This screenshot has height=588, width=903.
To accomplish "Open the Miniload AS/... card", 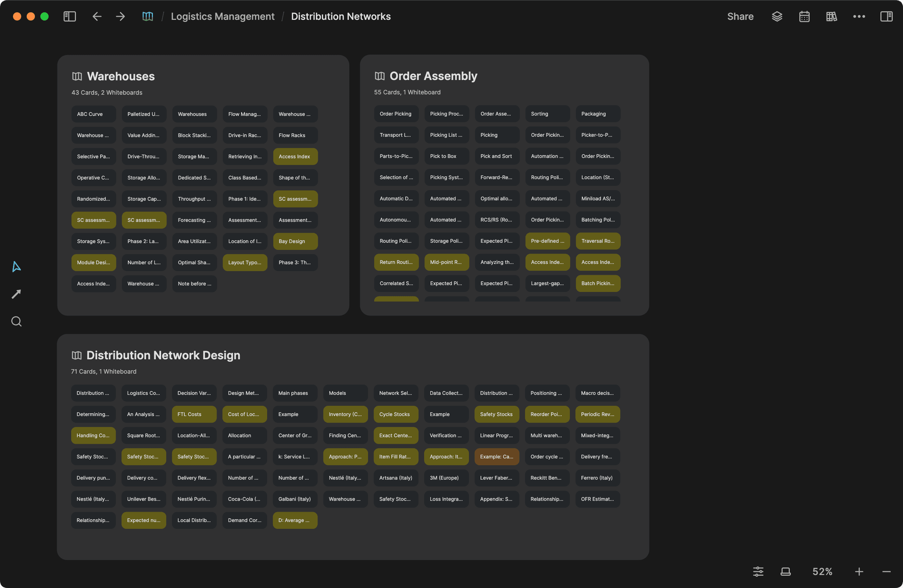I will (598, 199).
